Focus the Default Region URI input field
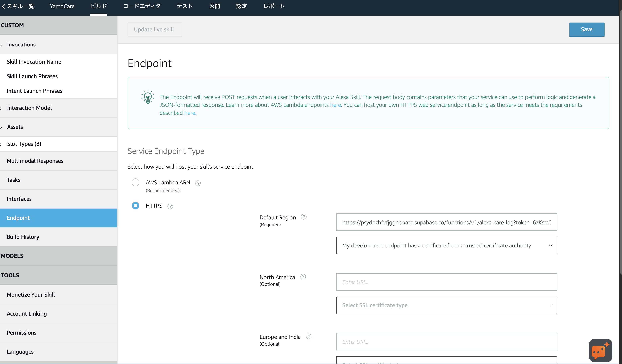The image size is (622, 364). point(446,222)
